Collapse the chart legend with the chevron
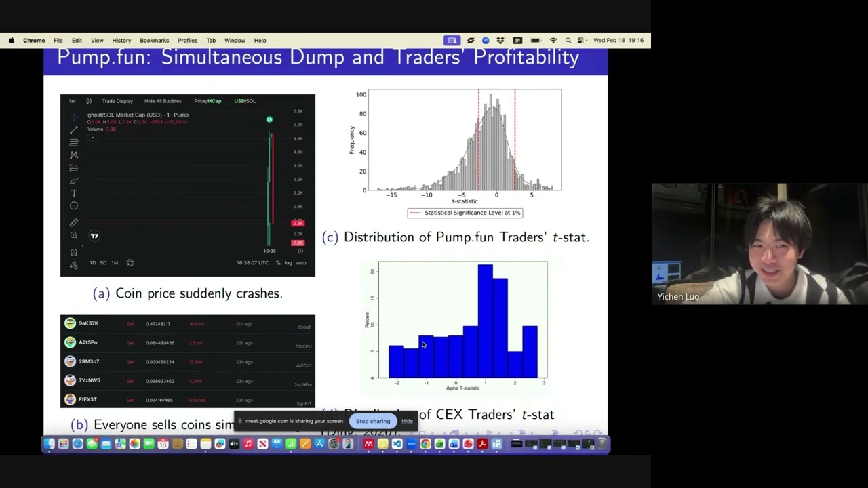Image resolution: width=868 pixels, height=488 pixels. click(x=92, y=138)
